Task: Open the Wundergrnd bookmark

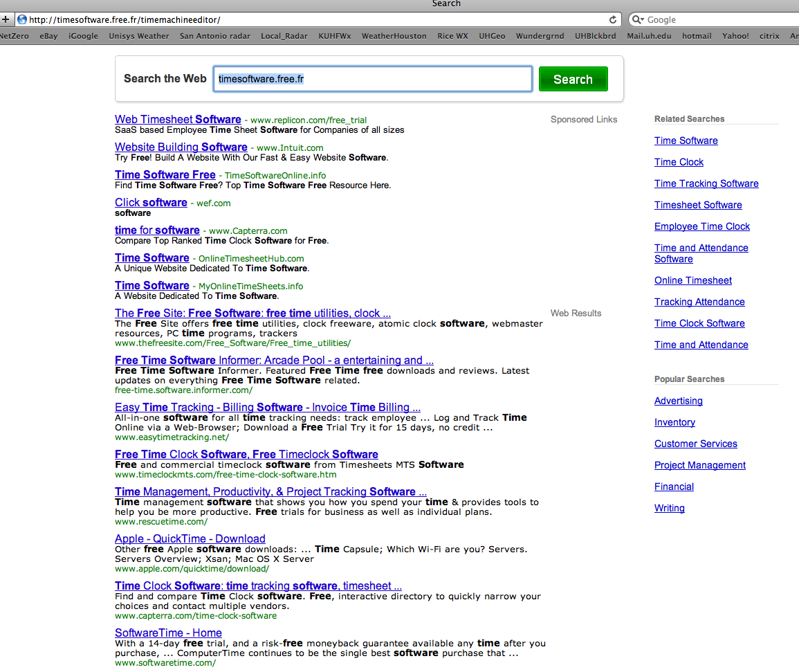Action: (540, 36)
